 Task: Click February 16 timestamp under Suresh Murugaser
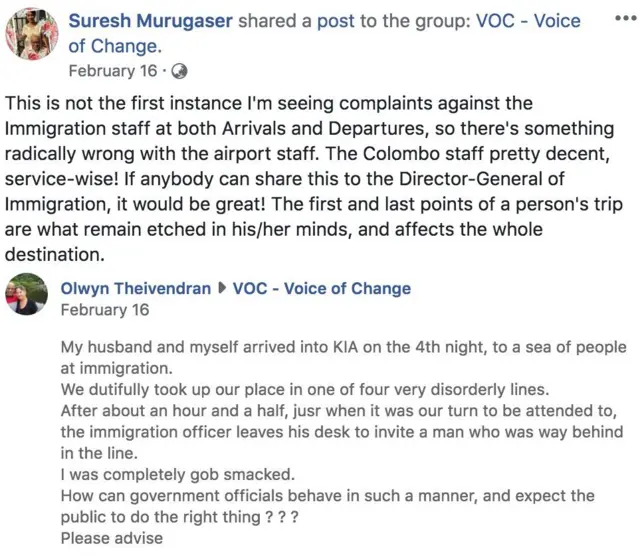tap(114, 71)
